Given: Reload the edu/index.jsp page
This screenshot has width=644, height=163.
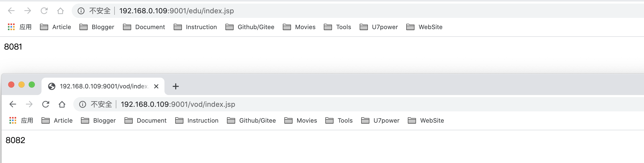Looking at the screenshot, I should point(44,11).
